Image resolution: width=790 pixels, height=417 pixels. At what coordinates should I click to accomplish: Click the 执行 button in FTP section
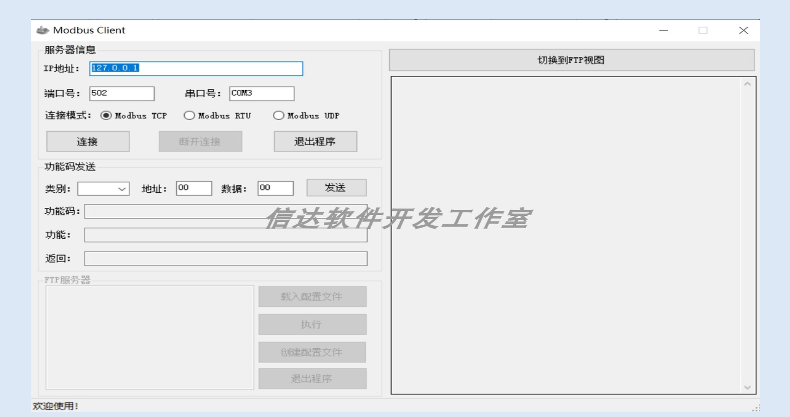click(312, 324)
